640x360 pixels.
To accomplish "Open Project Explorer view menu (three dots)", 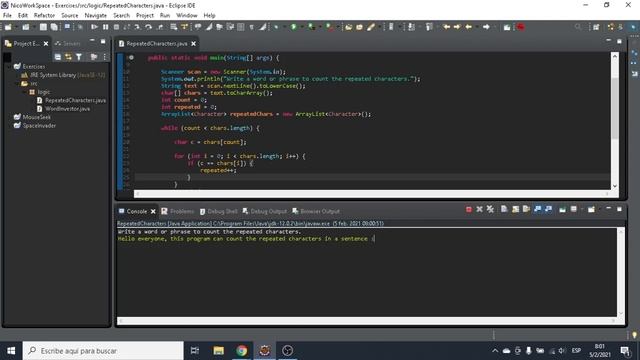I will point(104,57).
